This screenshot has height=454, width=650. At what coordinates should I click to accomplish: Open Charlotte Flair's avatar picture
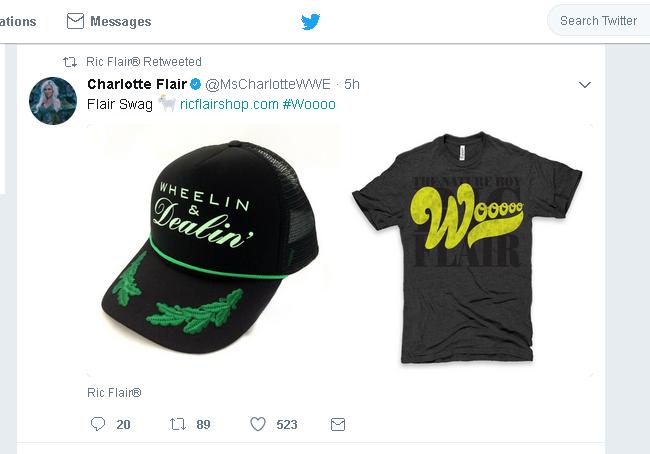pos(53,101)
